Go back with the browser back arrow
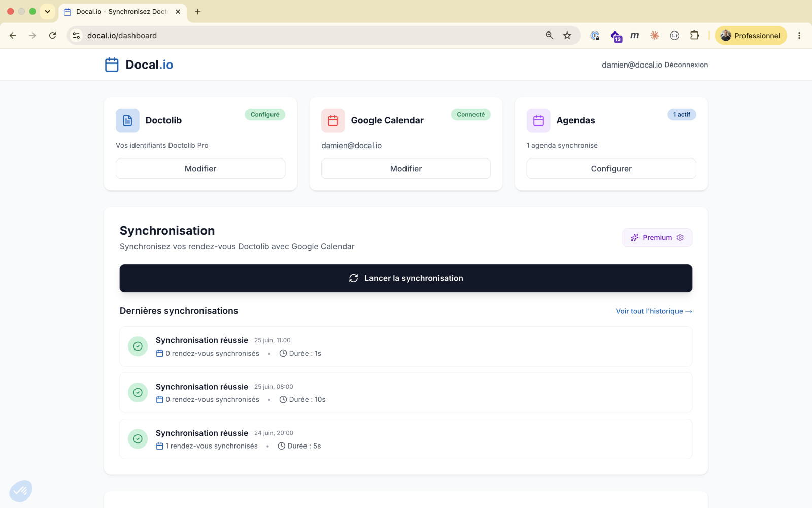The width and height of the screenshot is (812, 508). point(13,36)
